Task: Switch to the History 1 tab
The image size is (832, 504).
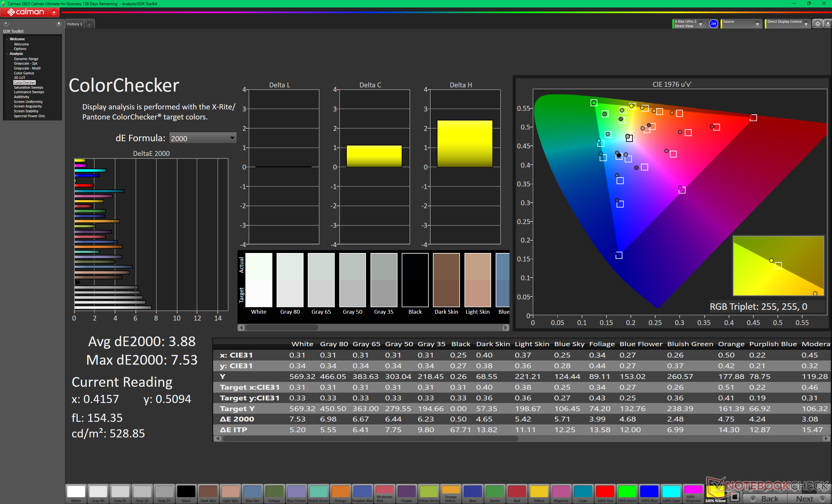Action: pyautogui.click(x=74, y=24)
